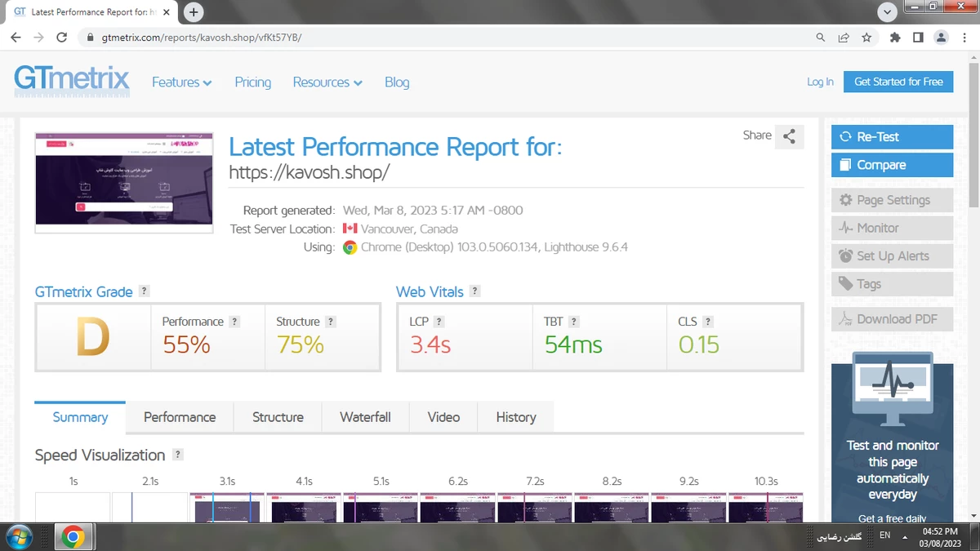Open the Chrome tab search chevron
980x551 pixels.
[x=887, y=12]
